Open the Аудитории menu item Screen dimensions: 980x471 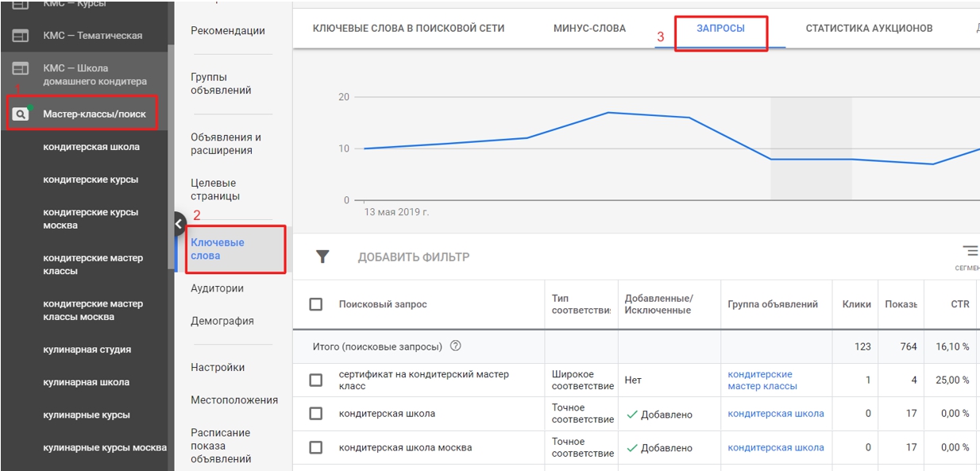pos(217,288)
